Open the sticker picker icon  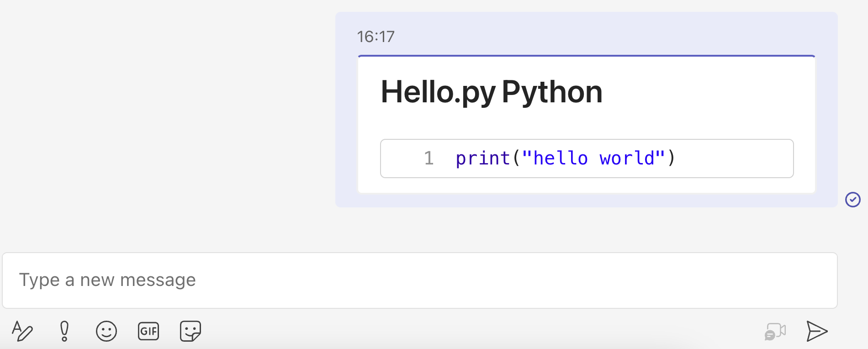point(191,331)
